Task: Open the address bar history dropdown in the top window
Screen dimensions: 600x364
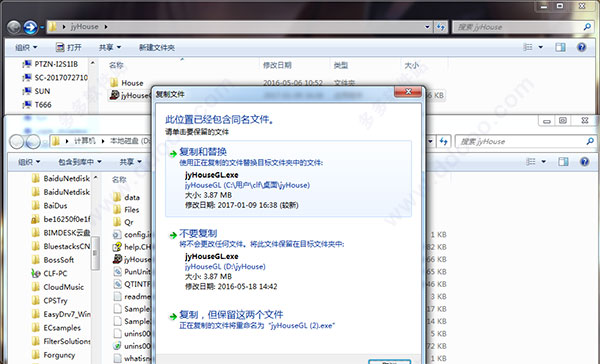Action: click(x=427, y=27)
